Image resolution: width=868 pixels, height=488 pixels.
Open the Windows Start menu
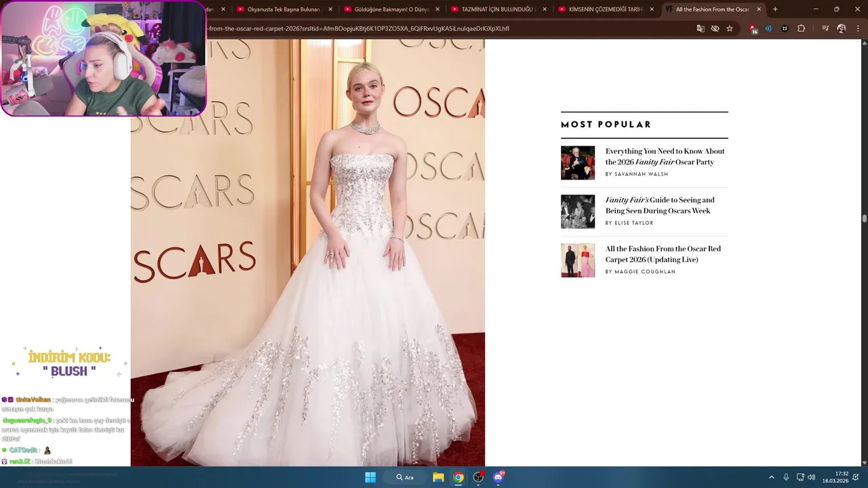(370, 477)
